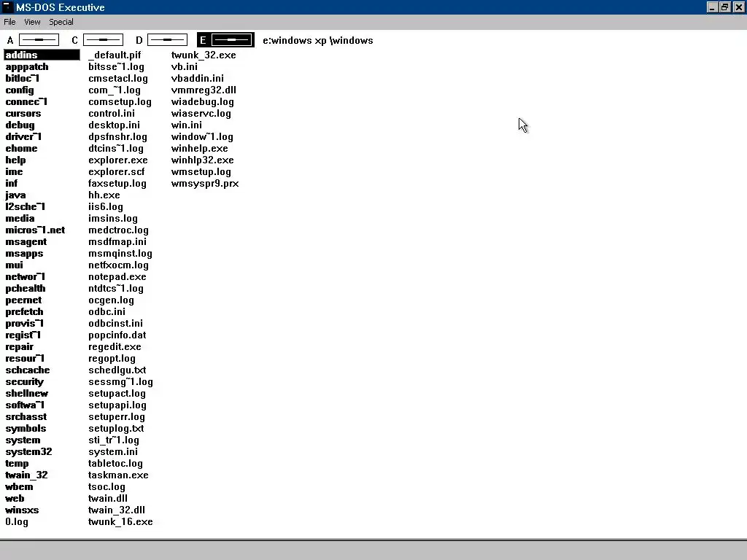The height and width of the screenshot is (560, 747).
Task: Select the security directory
Action: [24, 381]
